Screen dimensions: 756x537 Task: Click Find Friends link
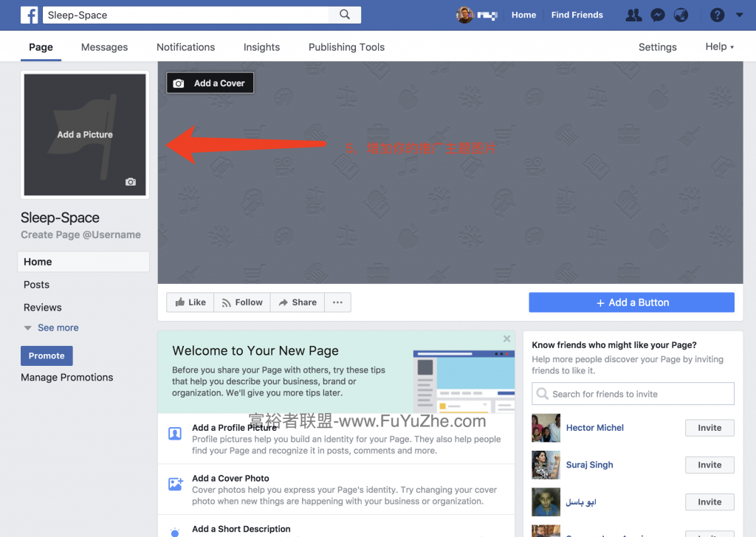tap(577, 15)
